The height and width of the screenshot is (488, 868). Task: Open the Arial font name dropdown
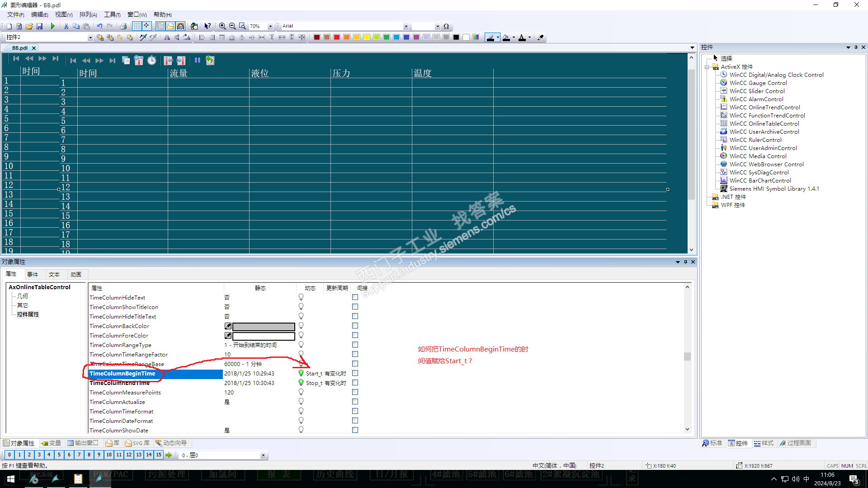point(406,27)
